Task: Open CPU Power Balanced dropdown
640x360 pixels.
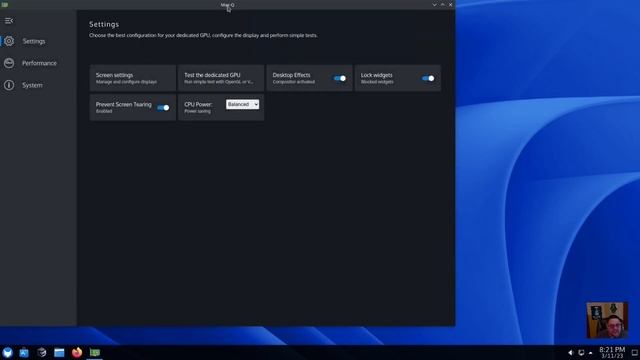Action: pyautogui.click(x=242, y=104)
